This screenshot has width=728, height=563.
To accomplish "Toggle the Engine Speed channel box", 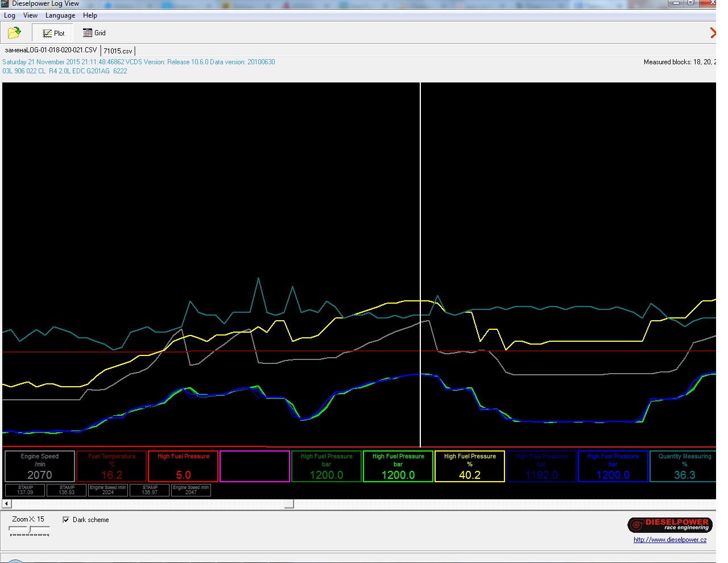I will pos(40,466).
